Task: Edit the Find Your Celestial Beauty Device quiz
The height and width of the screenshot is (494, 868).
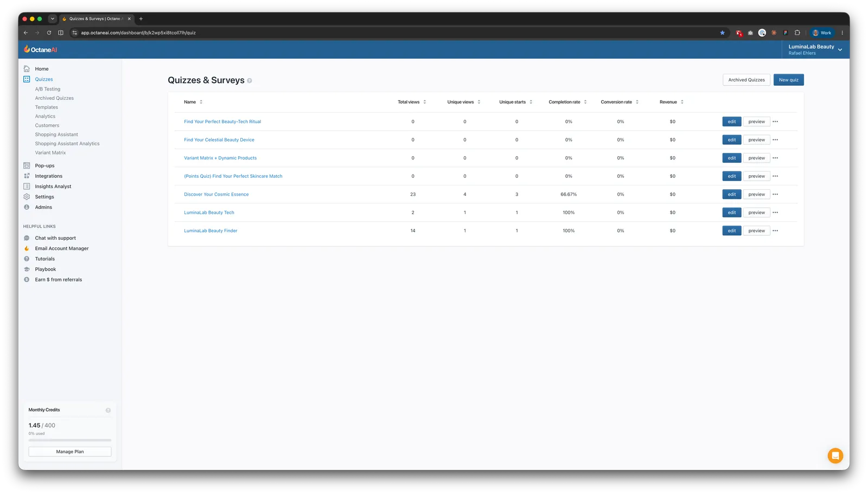Action: pyautogui.click(x=732, y=140)
